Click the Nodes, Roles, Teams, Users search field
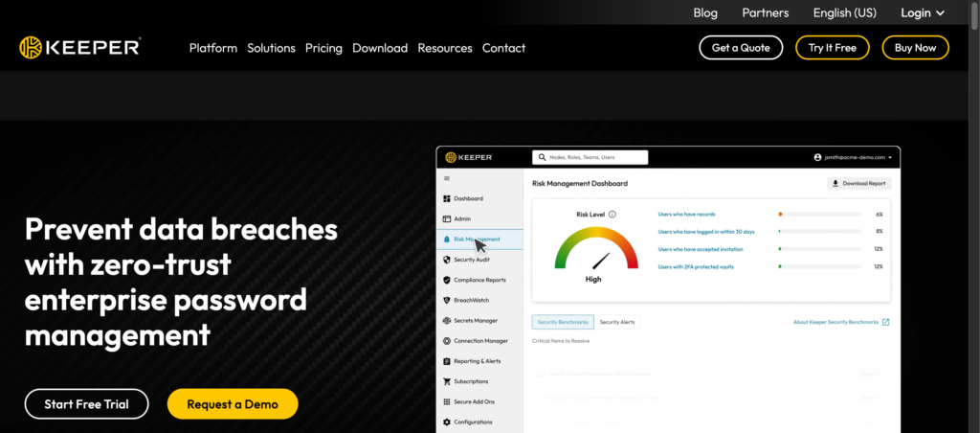Image resolution: width=980 pixels, height=433 pixels. pos(590,157)
